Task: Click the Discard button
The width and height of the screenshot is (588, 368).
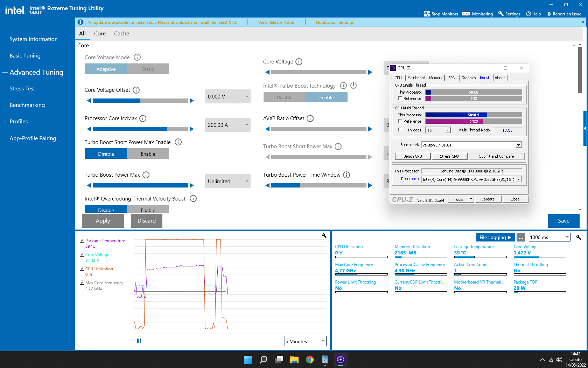Action: [147, 221]
